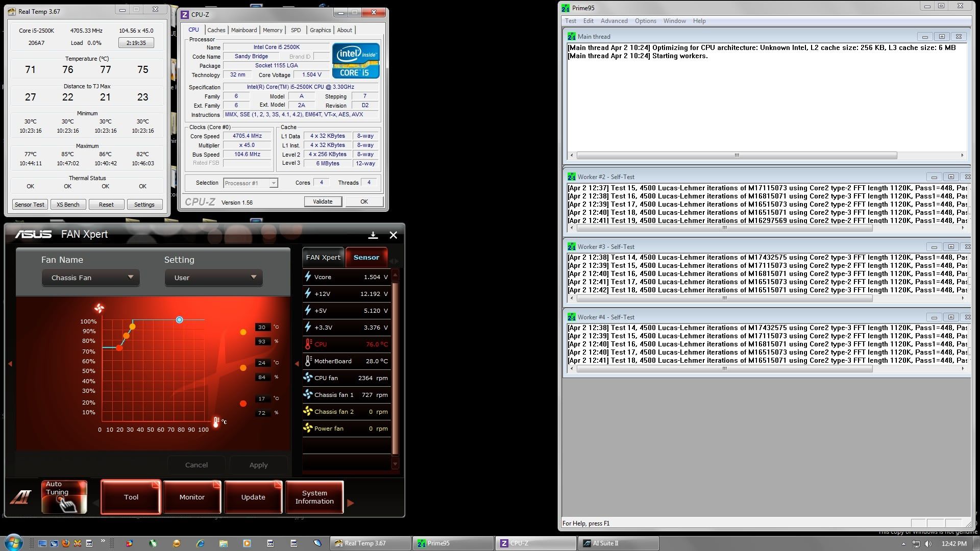Open the About tab in CPU-Z

[x=345, y=30]
